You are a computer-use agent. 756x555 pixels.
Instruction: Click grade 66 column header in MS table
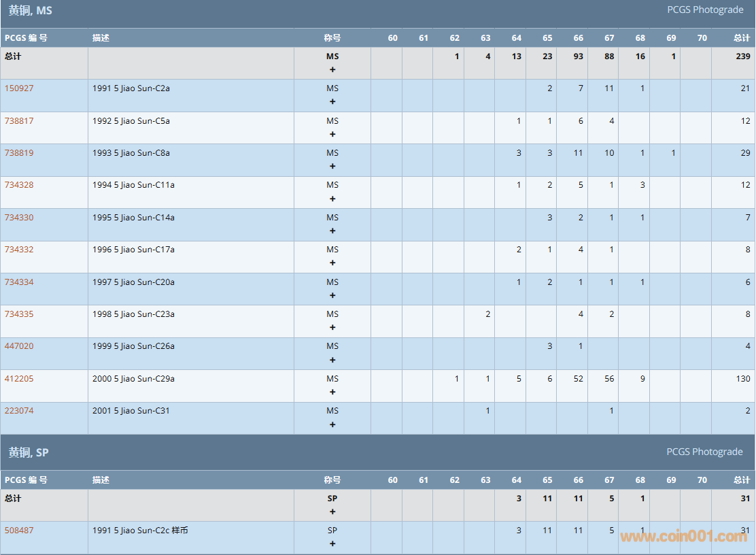pos(578,38)
